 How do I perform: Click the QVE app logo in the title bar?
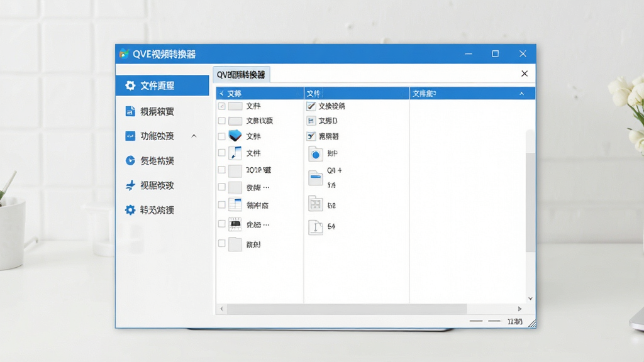tap(124, 54)
